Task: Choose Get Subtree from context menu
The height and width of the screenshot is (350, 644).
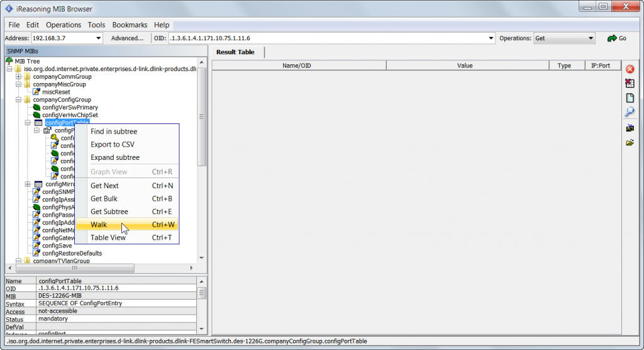Action: coord(127,212)
